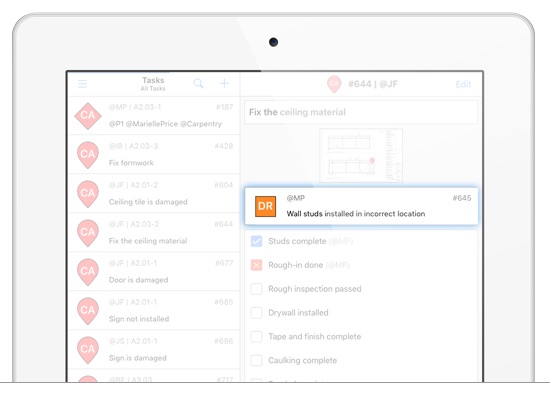
Task: Select task @P1 @MariellePrice @Carpentry
Action: [x=165, y=124]
